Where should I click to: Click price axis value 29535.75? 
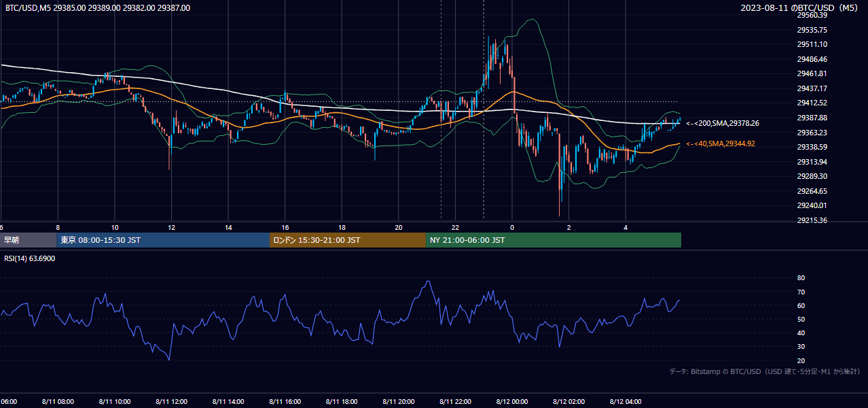[812, 30]
